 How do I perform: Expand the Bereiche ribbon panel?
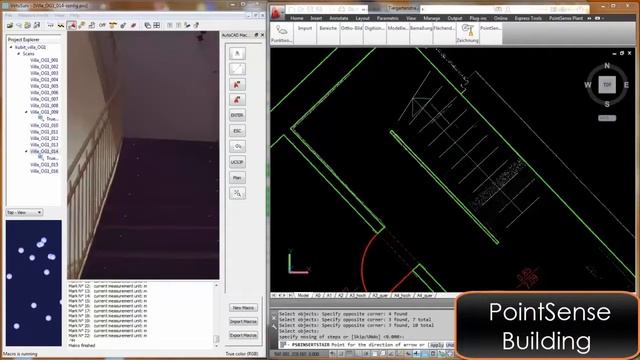pyautogui.click(x=328, y=33)
